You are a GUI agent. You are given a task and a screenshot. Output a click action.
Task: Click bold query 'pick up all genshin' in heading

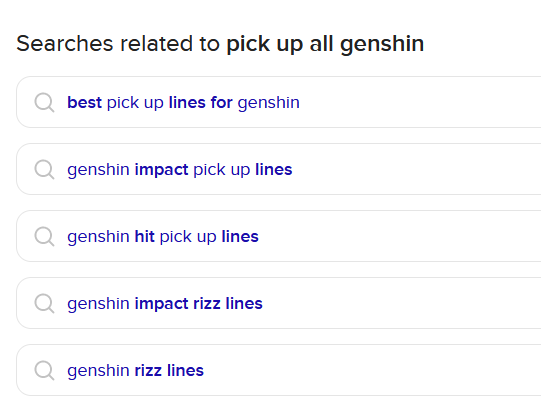coord(325,44)
